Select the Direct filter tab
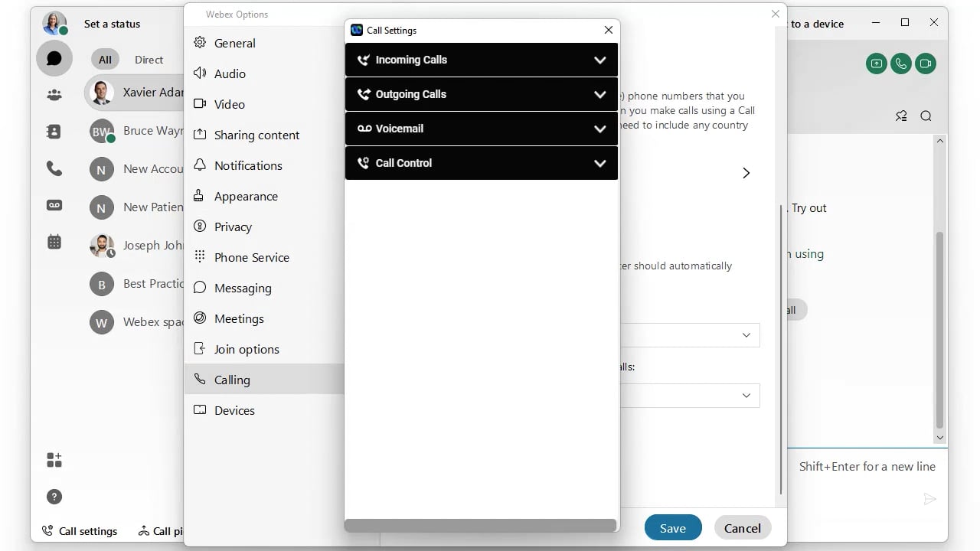The height and width of the screenshot is (551, 980). (x=149, y=60)
